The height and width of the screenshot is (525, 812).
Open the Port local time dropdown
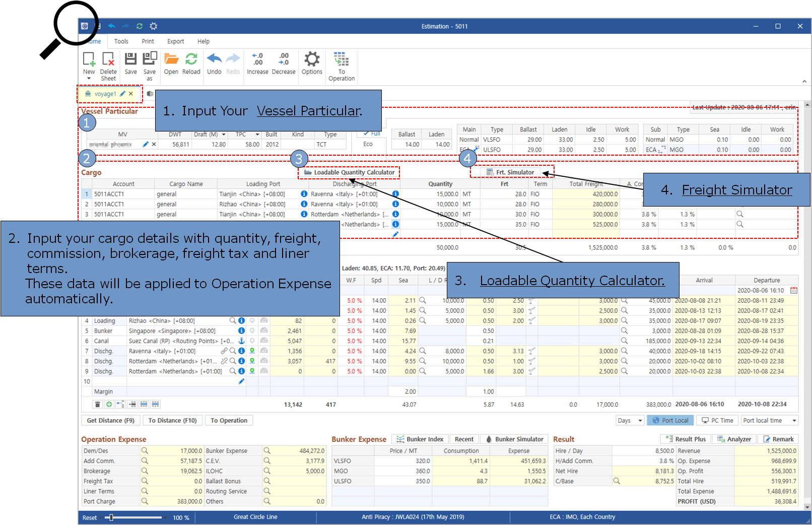coord(794,421)
